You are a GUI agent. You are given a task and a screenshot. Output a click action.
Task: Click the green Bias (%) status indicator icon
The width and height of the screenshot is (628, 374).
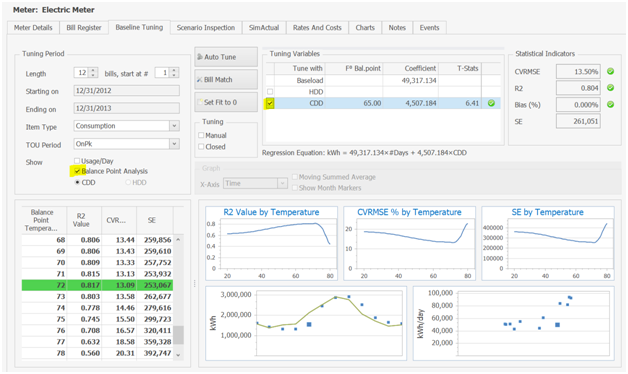(x=610, y=105)
